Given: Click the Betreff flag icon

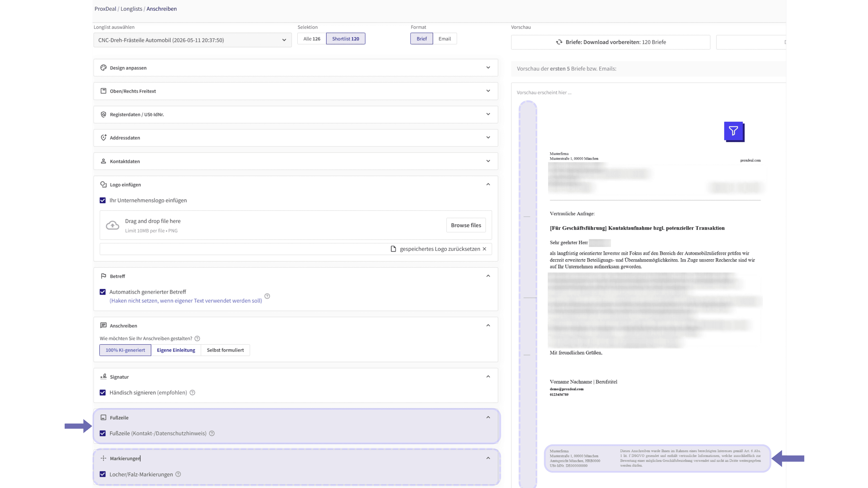Looking at the screenshot, I should click(x=104, y=276).
